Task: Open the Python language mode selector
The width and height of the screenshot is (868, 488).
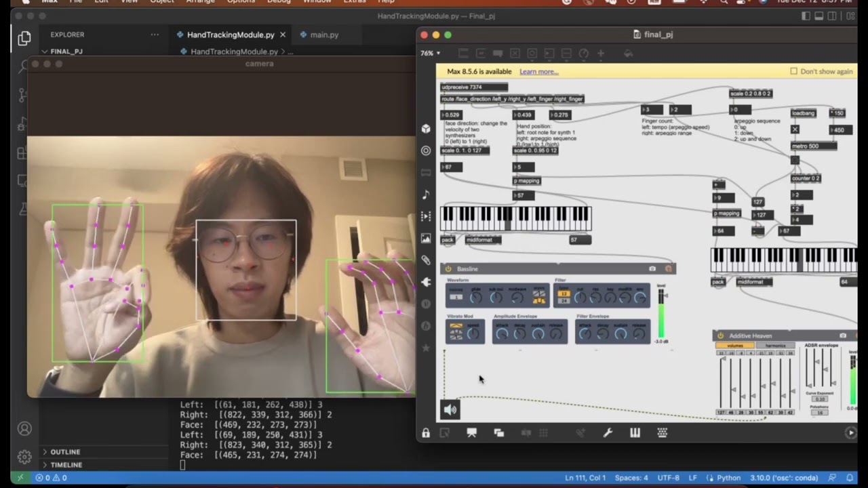Action: click(x=729, y=478)
